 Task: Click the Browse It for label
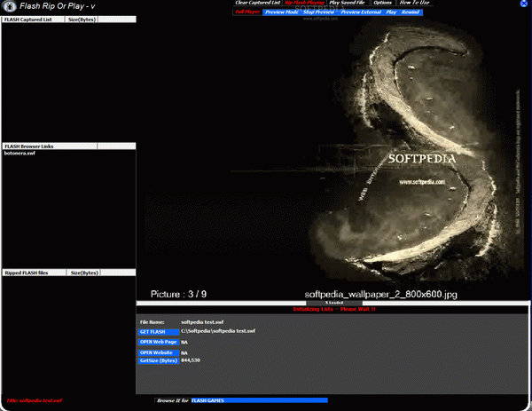173,400
